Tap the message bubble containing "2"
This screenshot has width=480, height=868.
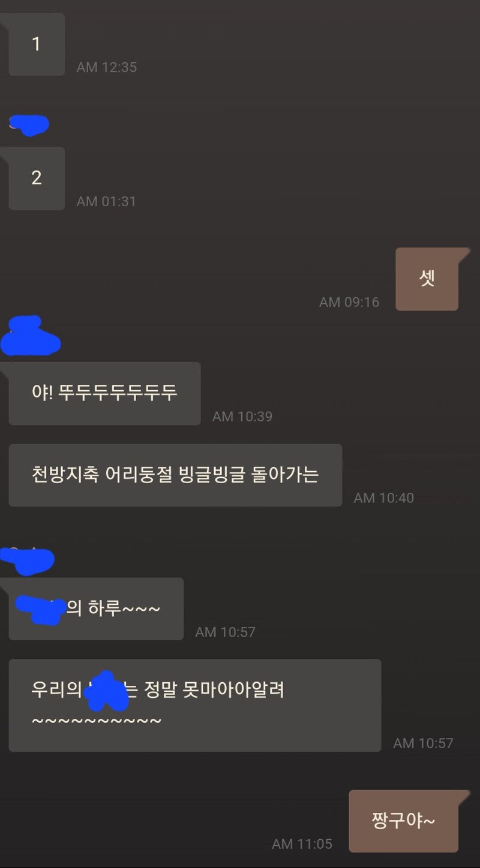pos(37,178)
